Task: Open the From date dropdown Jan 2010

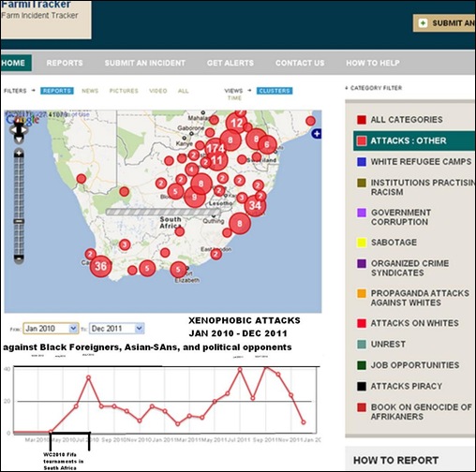Action: coord(51,329)
